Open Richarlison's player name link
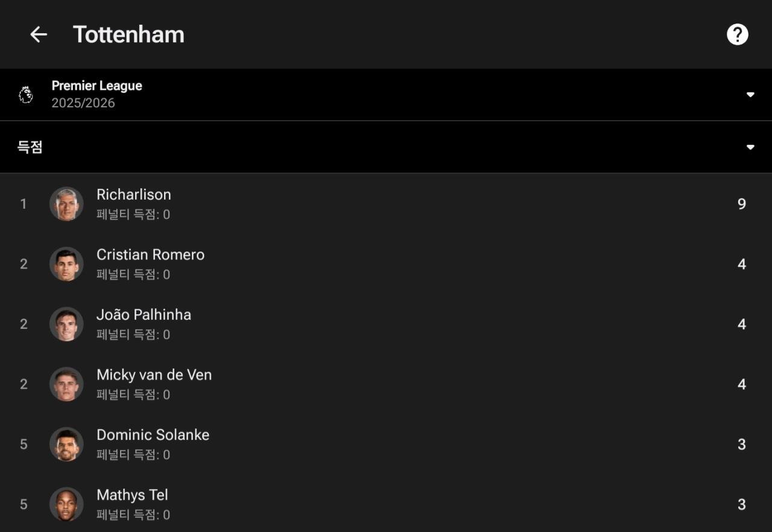The width and height of the screenshot is (772, 532). pos(134,195)
